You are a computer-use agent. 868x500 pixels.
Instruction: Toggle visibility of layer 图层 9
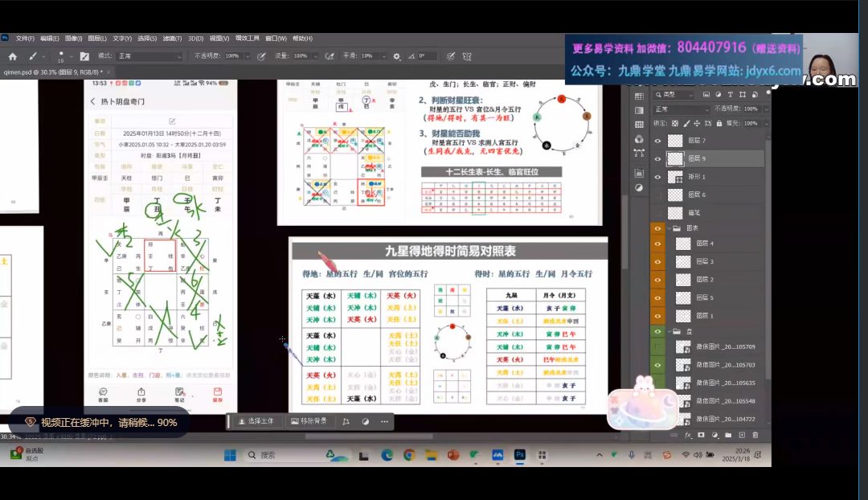658,158
